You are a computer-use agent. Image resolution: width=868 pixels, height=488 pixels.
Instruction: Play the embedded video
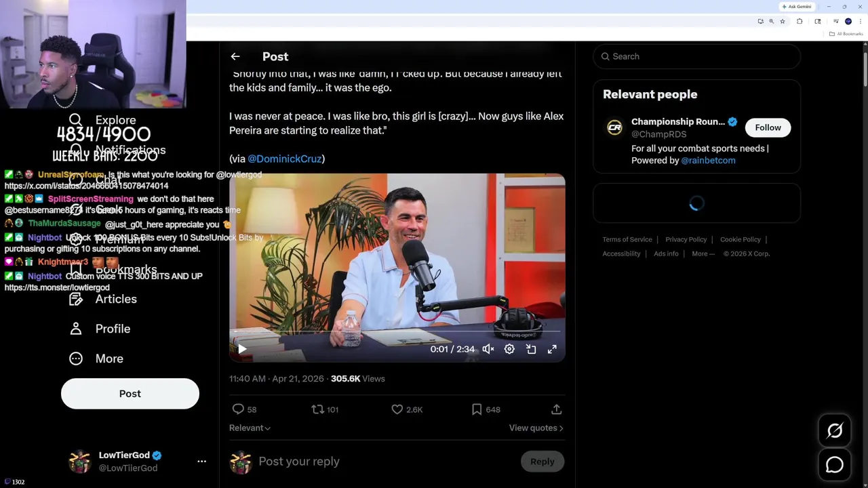coord(242,349)
